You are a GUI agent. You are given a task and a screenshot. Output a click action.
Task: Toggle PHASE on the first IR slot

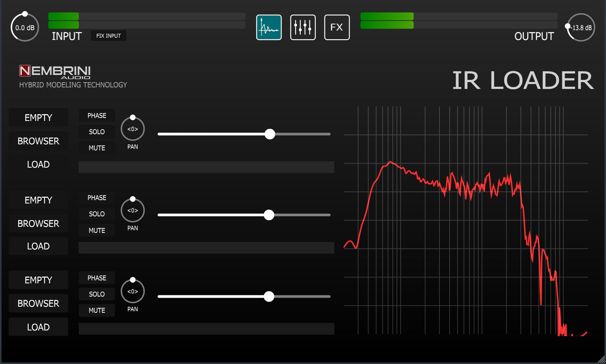click(97, 116)
